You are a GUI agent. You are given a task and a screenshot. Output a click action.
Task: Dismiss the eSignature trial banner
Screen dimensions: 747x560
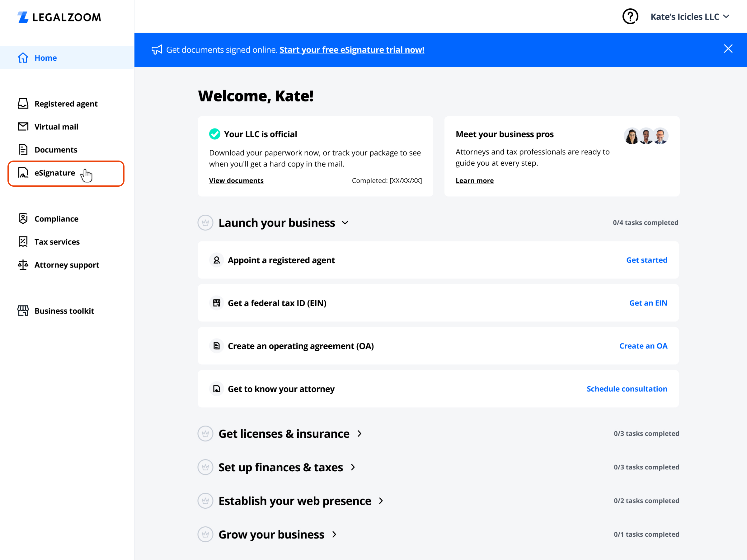[x=728, y=49]
